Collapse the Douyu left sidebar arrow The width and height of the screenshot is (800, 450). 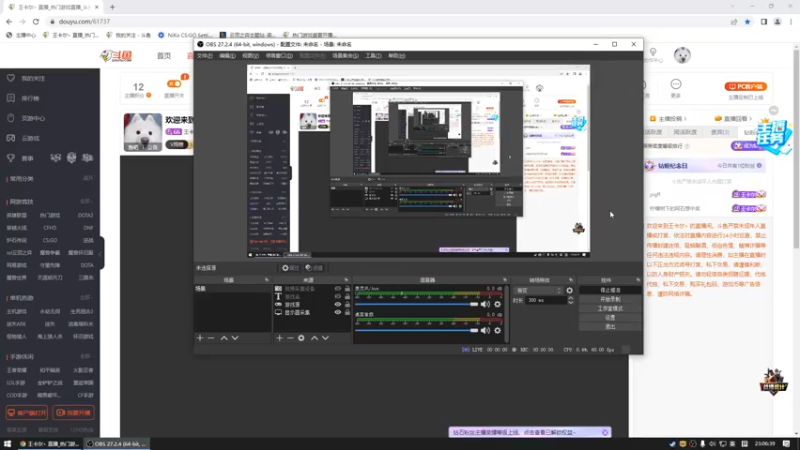(102, 253)
